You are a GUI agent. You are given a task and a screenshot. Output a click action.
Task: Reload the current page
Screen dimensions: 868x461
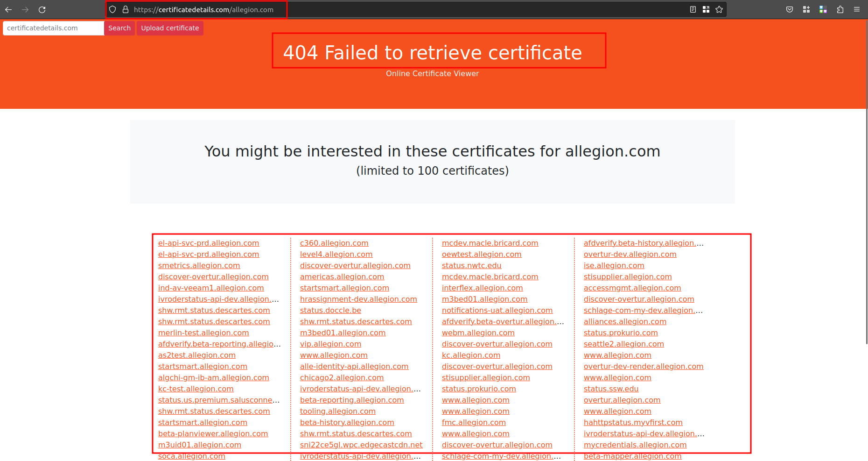pos(42,9)
